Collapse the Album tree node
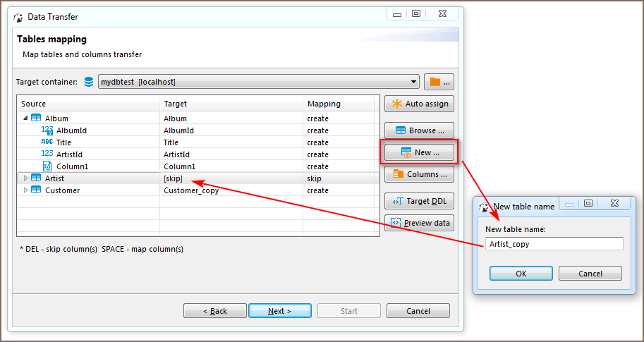 pyautogui.click(x=26, y=118)
